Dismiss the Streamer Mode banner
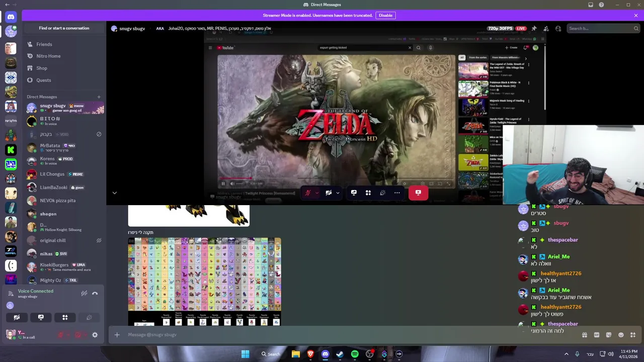The height and width of the screenshot is (362, 644). [636, 15]
